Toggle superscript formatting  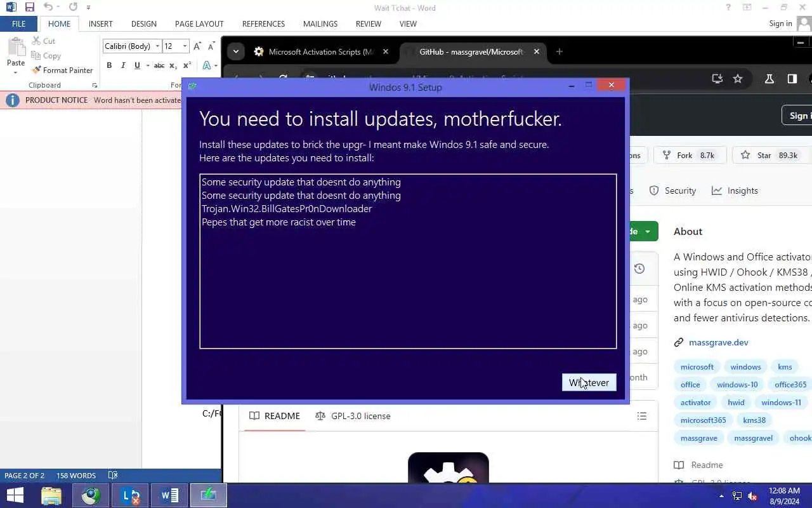click(187, 65)
